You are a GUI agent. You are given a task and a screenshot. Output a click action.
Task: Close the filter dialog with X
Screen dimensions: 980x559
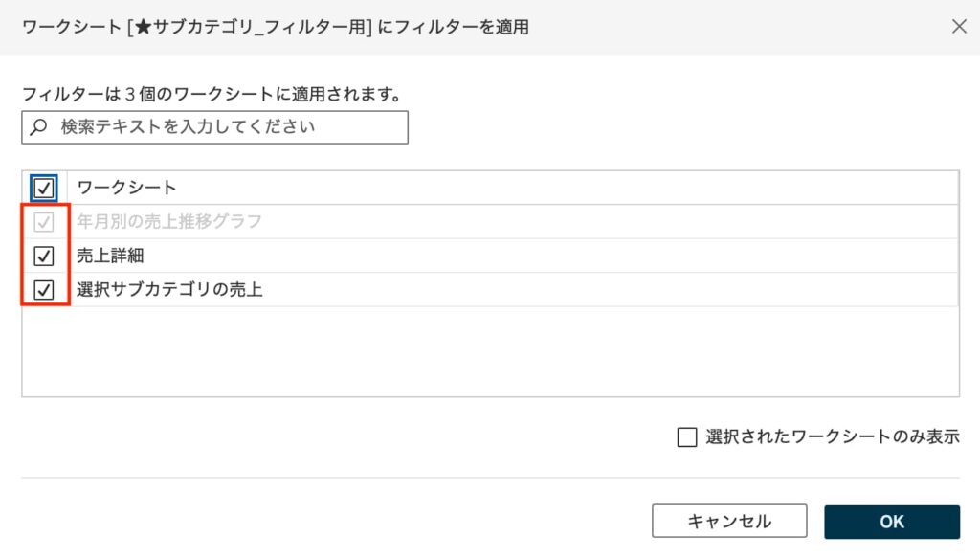(959, 27)
